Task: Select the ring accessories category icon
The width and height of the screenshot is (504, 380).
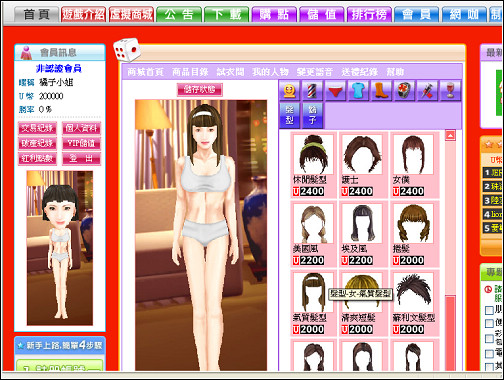Action: (x=404, y=90)
